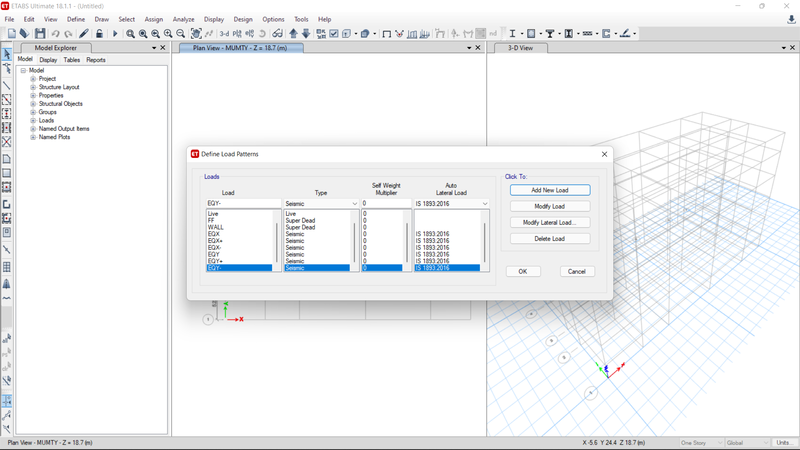Toggle the model lock padlock icon
The height and width of the screenshot is (450, 800).
(99, 34)
